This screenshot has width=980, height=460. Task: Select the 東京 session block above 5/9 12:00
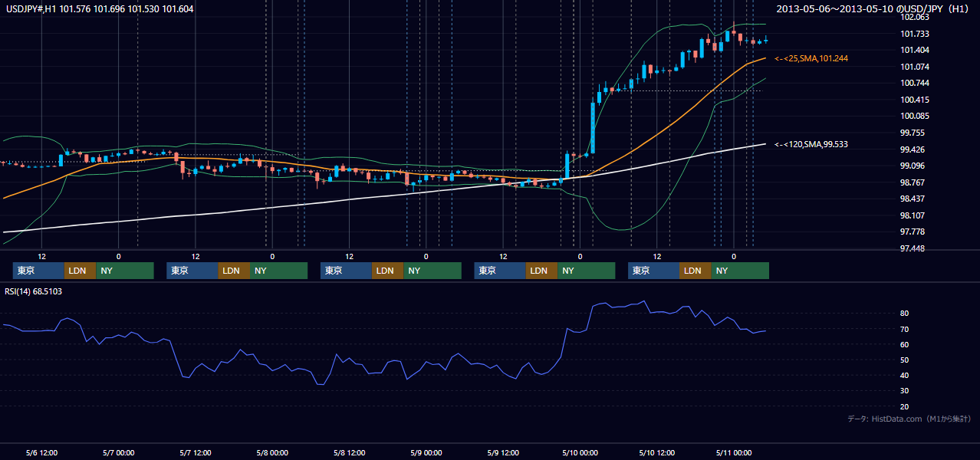(500, 271)
